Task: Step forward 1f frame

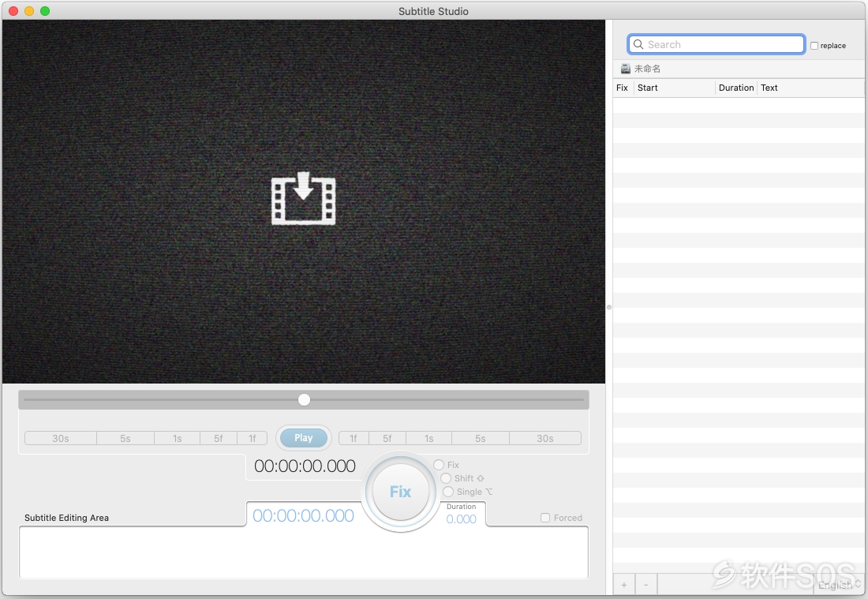Action: tap(354, 439)
